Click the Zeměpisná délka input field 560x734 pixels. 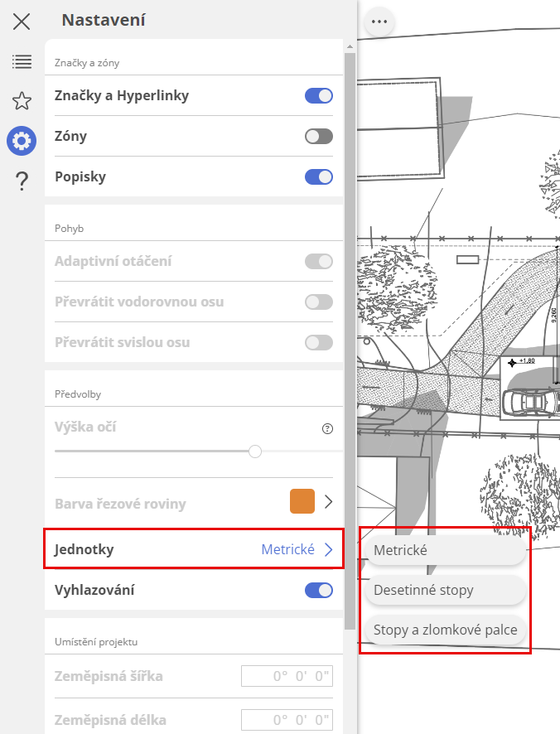pos(287,719)
